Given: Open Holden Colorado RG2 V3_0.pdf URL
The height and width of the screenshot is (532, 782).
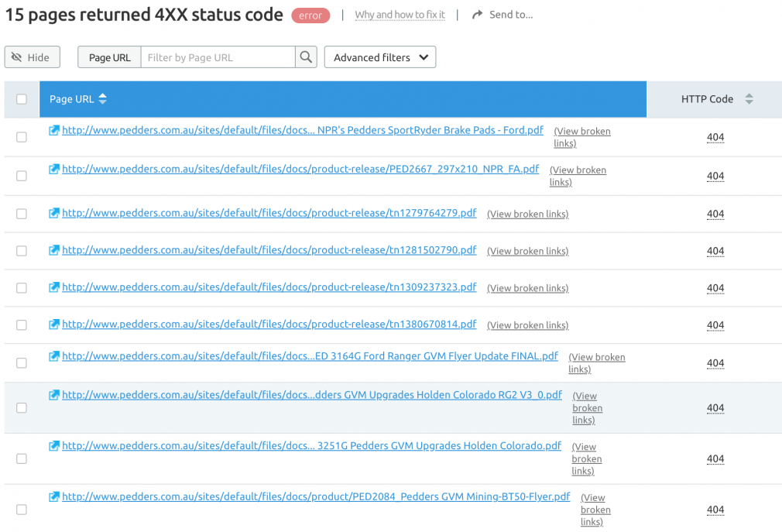Looking at the screenshot, I should point(312,395).
